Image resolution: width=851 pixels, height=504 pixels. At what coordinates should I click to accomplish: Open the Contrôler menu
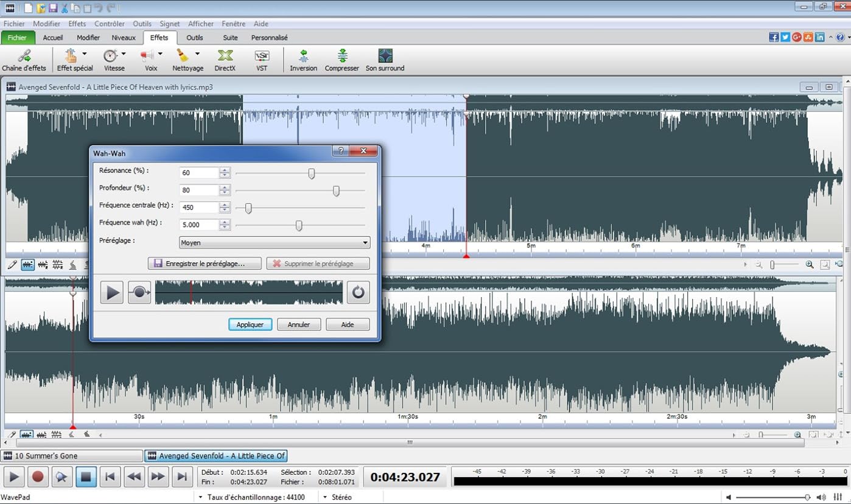pyautogui.click(x=110, y=24)
